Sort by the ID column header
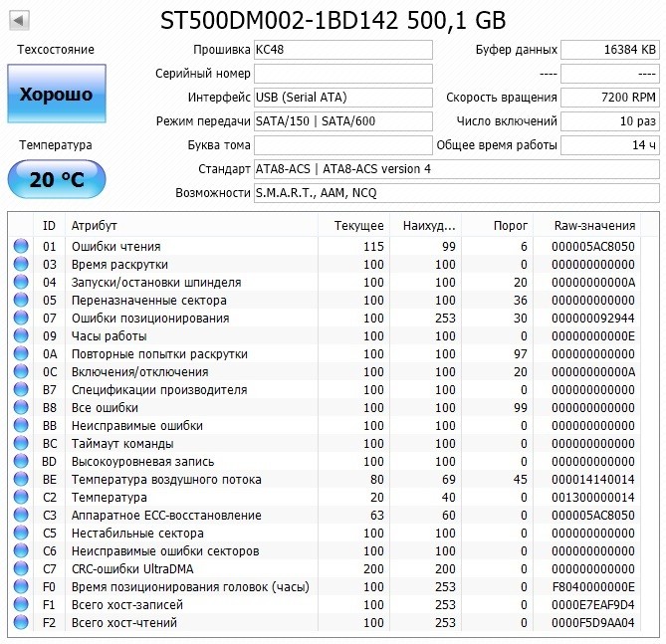The image size is (666, 644). [x=49, y=226]
